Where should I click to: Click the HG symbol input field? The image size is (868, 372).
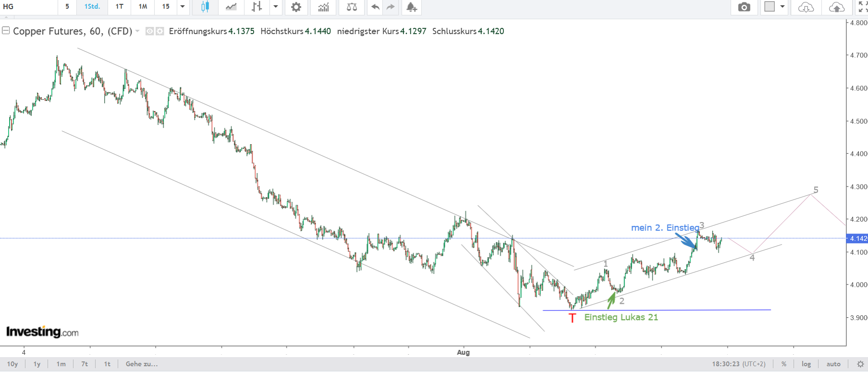click(29, 7)
